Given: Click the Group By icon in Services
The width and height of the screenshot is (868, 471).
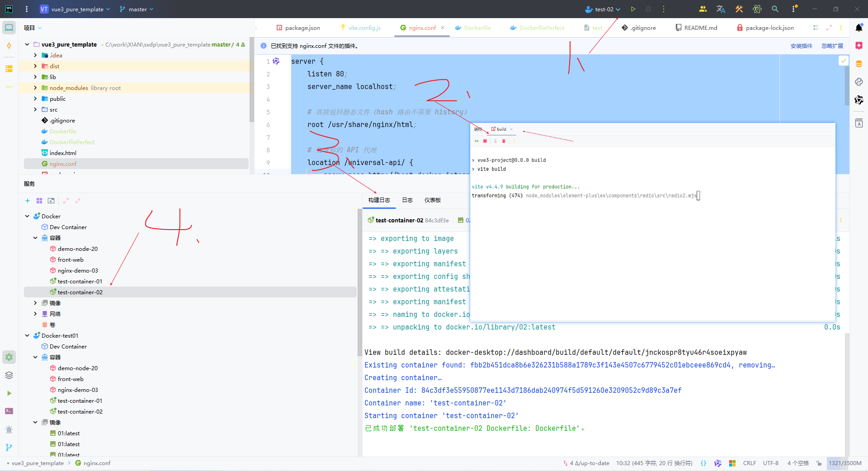Looking at the screenshot, I should pos(39,201).
